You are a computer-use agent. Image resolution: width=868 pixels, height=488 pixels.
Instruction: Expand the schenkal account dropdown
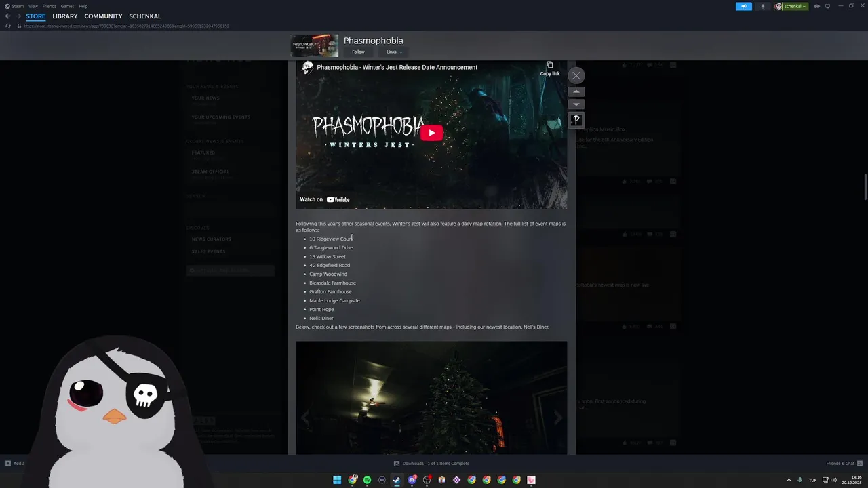point(791,6)
